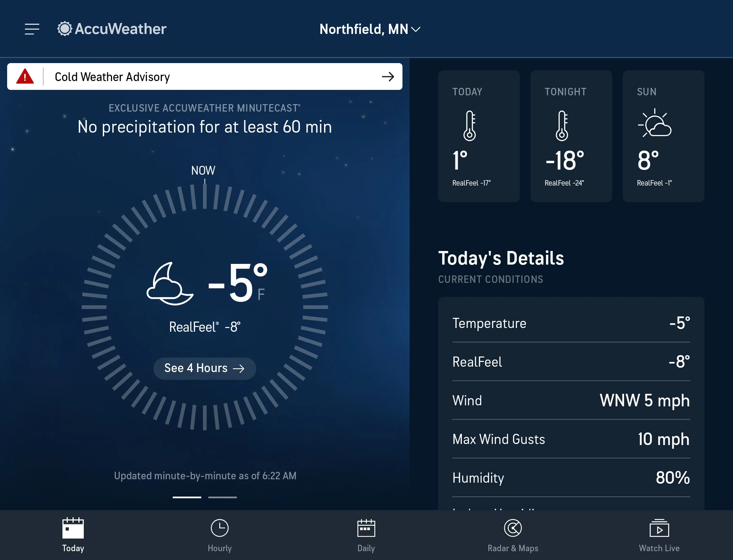The height and width of the screenshot is (560, 733).
Task: Click the Max Wind Gusts row
Action: 571,439
